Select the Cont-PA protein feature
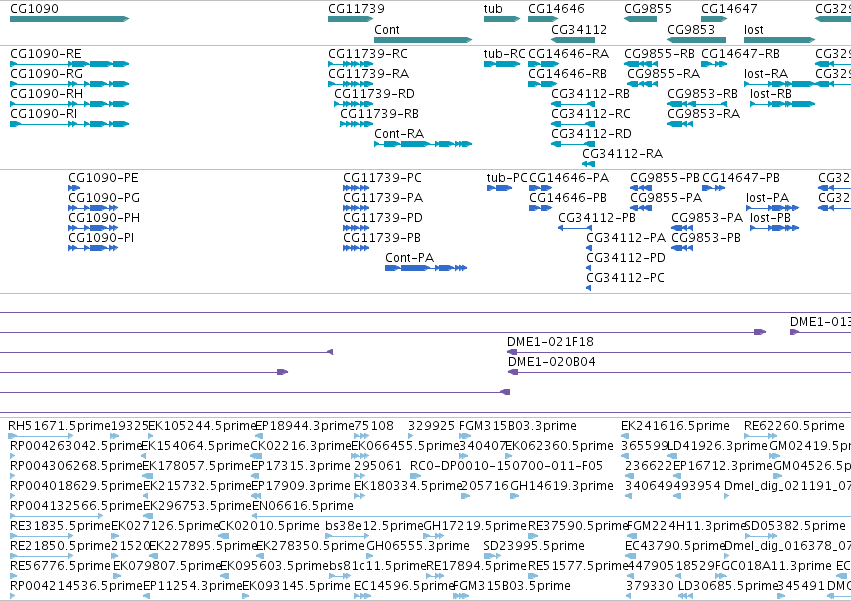The image size is (851, 601). (426, 268)
